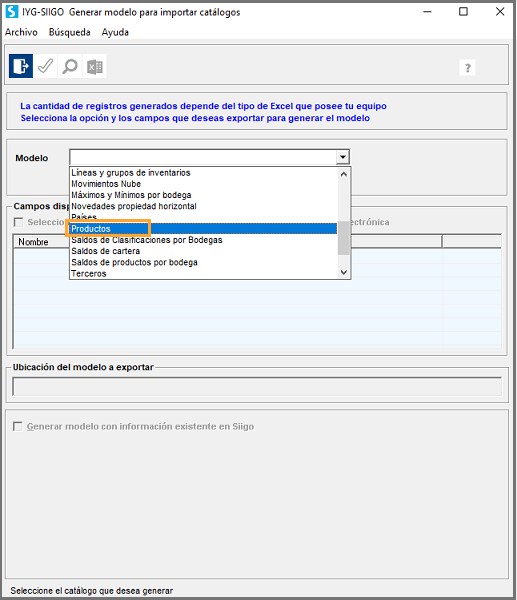The height and width of the screenshot is (600, 517).
Task: Select Máximos y Mínimos por bodega
Action: [x=204, y=195]
